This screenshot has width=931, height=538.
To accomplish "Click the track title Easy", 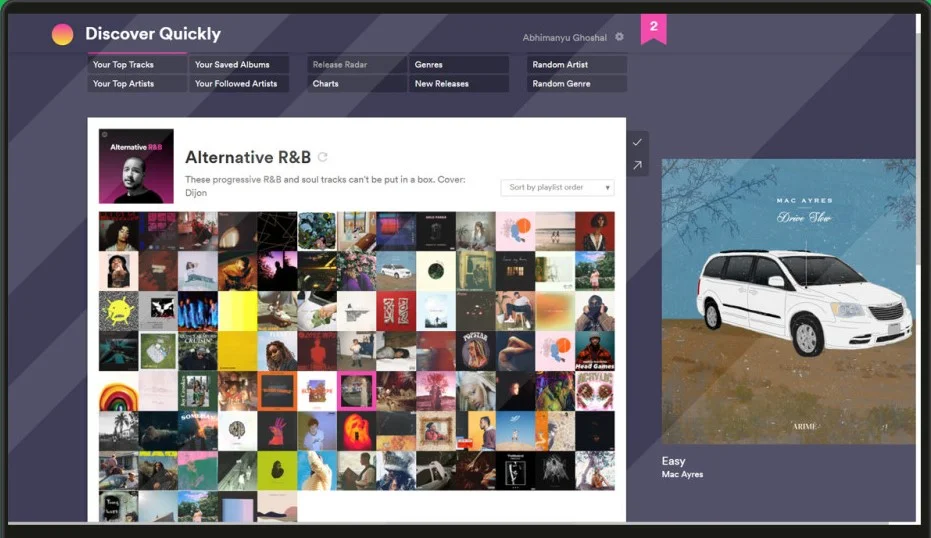I will coord(673,461).
